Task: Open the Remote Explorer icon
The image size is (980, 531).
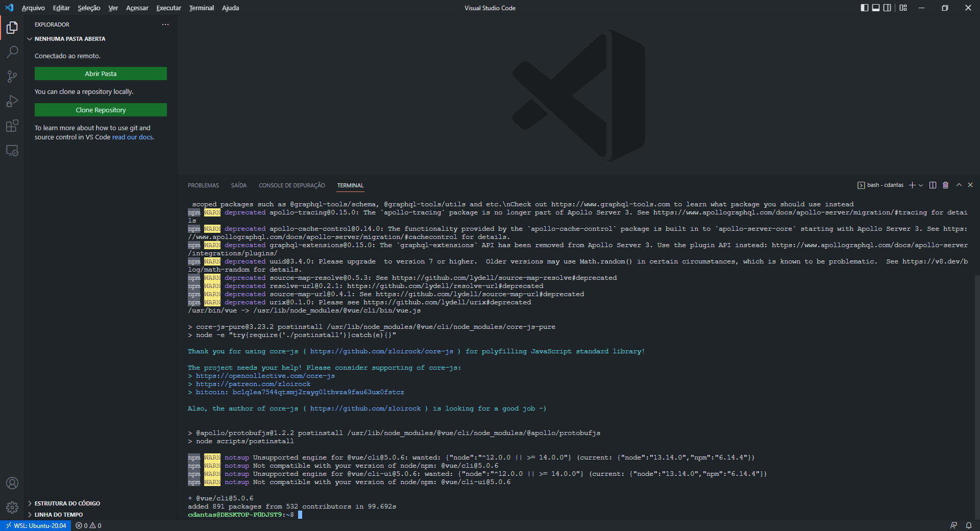Action: (x=12, y=151)
